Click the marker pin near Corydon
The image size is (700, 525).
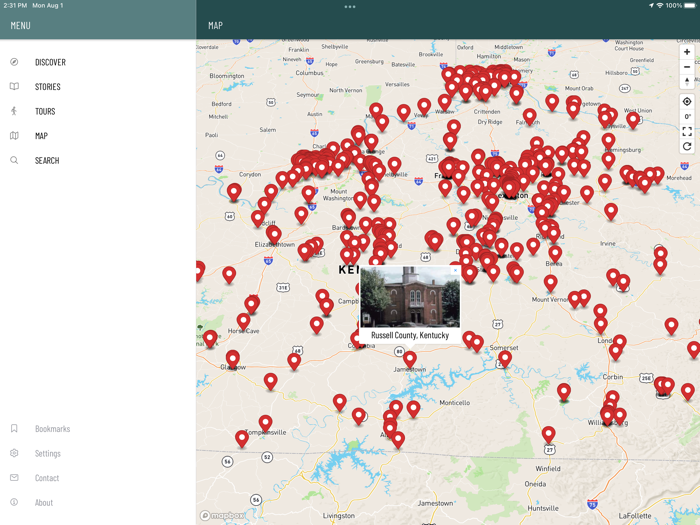[234, 192]
